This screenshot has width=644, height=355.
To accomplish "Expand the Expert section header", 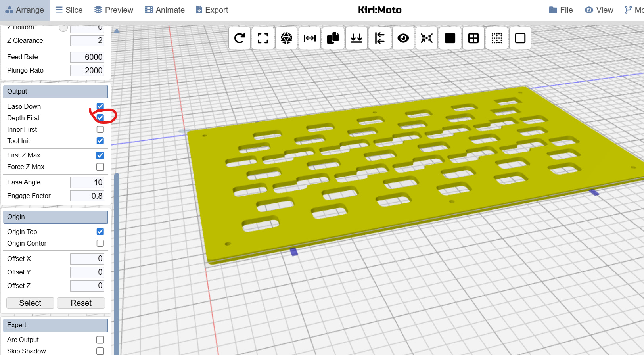I will click(55, 325).
